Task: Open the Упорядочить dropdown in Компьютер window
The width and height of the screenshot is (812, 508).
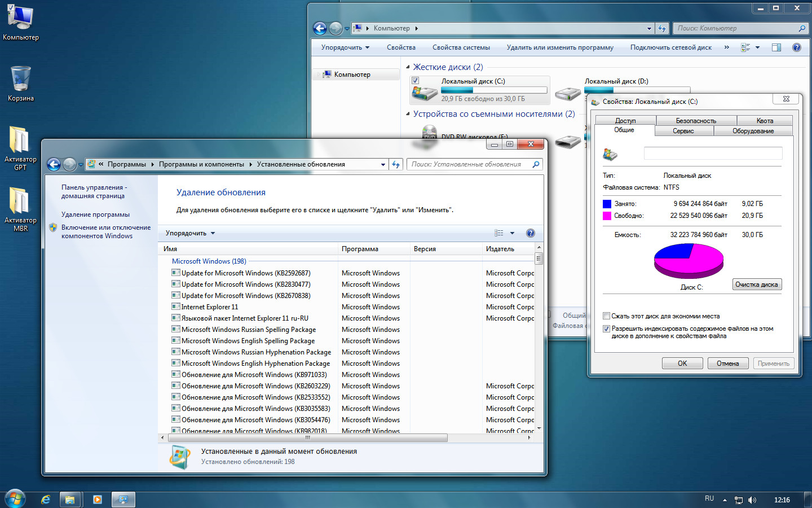Action: pos(345,47)
